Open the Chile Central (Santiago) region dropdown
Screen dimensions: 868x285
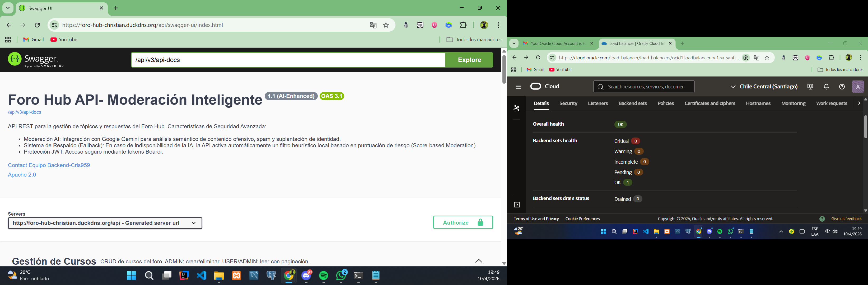coord(764,87)
